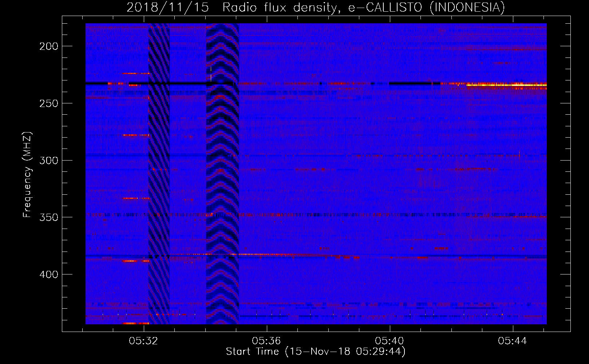Click the 'Start Time (15-Nov-18 05:29:44)' label
The height and width of the screenshot is (364, 589).
pyautogui.click(x=316, y=352)
